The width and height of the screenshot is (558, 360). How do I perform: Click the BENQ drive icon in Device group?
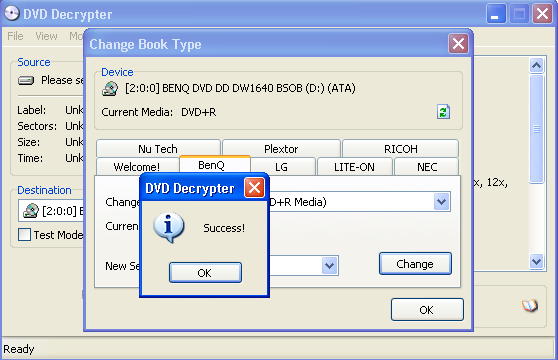(110, 88)
